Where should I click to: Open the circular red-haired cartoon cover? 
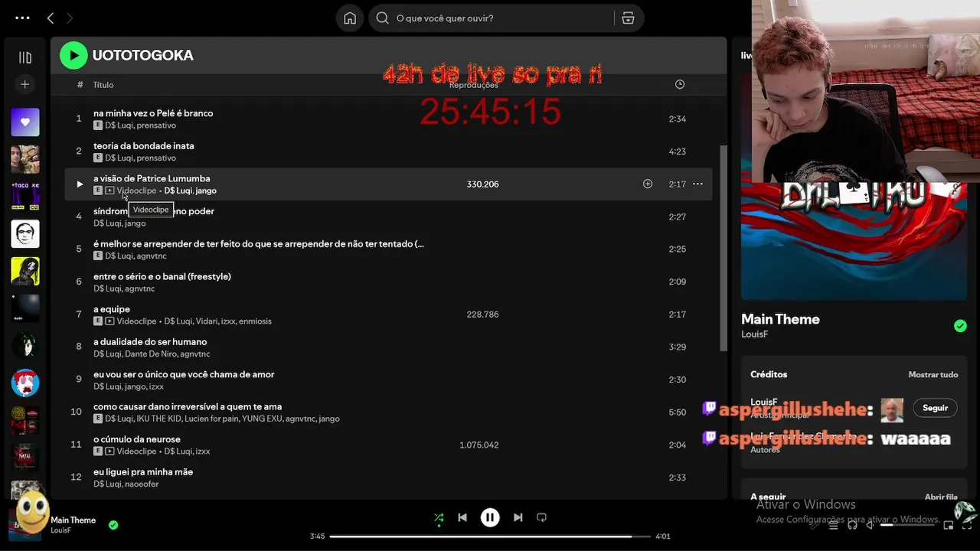[25, 383]
